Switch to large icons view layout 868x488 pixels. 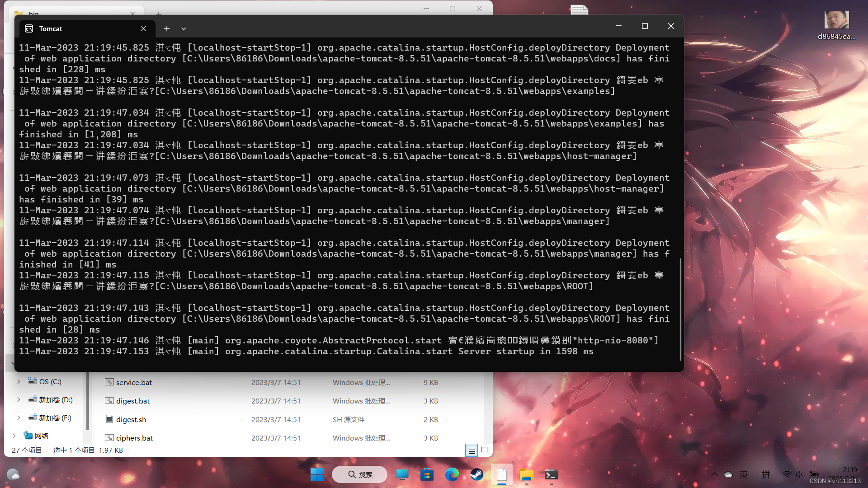484,450
